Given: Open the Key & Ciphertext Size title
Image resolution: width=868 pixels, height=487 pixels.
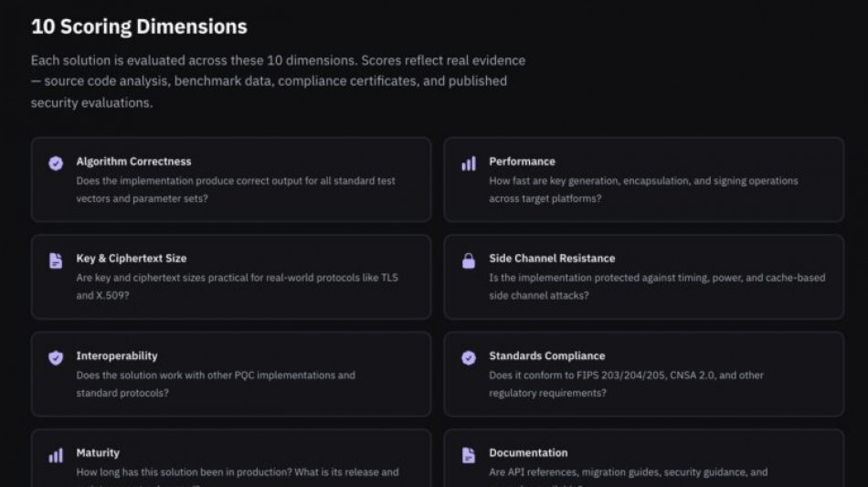Looking at the screenshot, I should [x=131, y=259].
